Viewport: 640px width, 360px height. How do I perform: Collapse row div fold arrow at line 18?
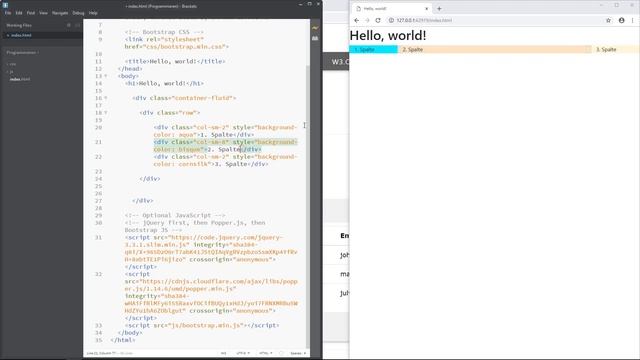click(x=106, y=113)
